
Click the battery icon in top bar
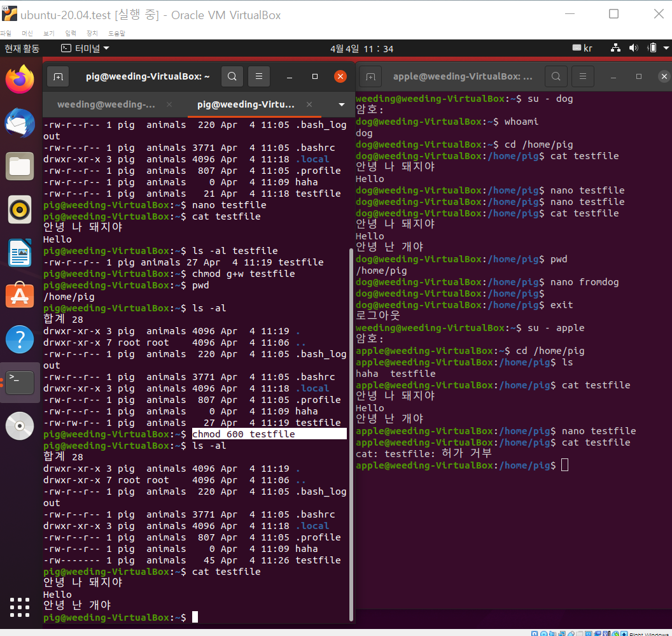652,48
